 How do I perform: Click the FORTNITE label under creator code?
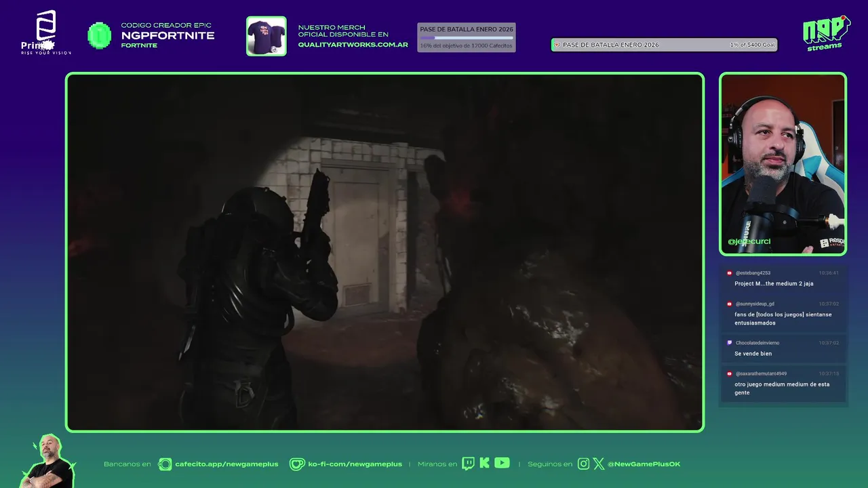139,45
